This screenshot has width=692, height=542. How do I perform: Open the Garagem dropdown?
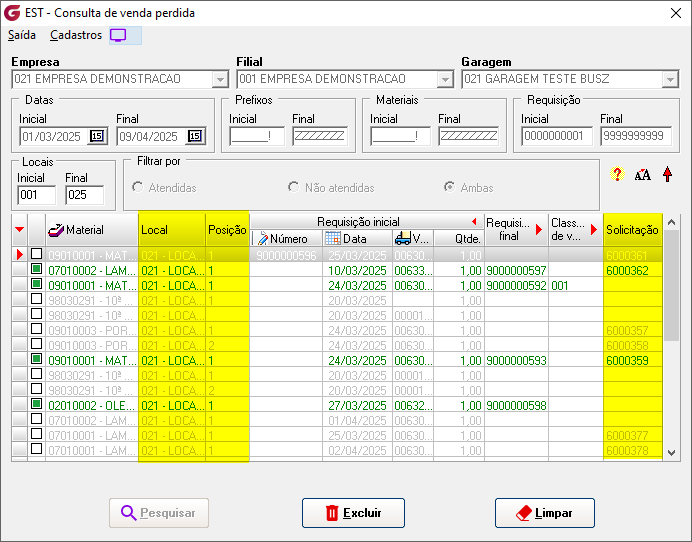670,79
